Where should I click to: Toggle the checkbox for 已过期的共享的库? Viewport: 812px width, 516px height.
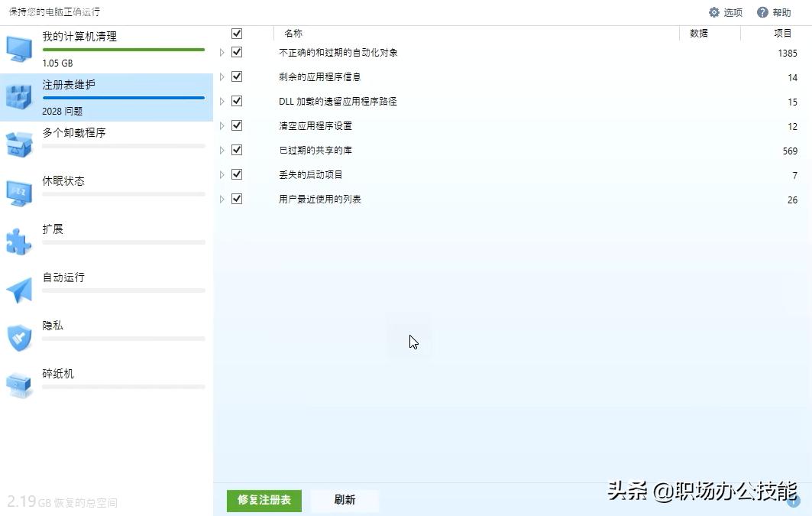[x=237, y=150]
